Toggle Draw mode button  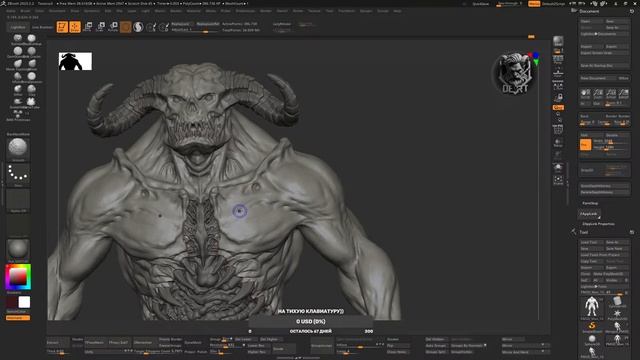[x=75, y=27]
